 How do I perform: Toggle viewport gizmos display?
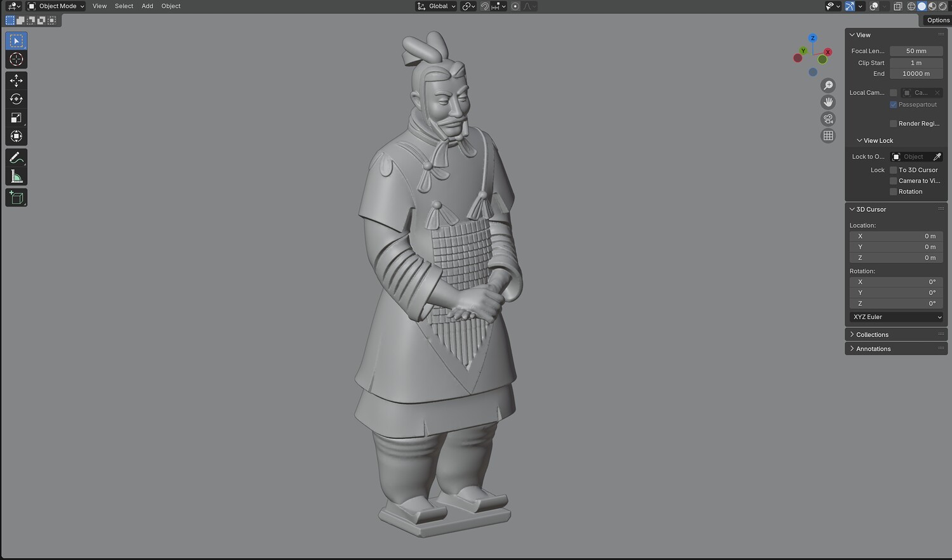(849, 6)
